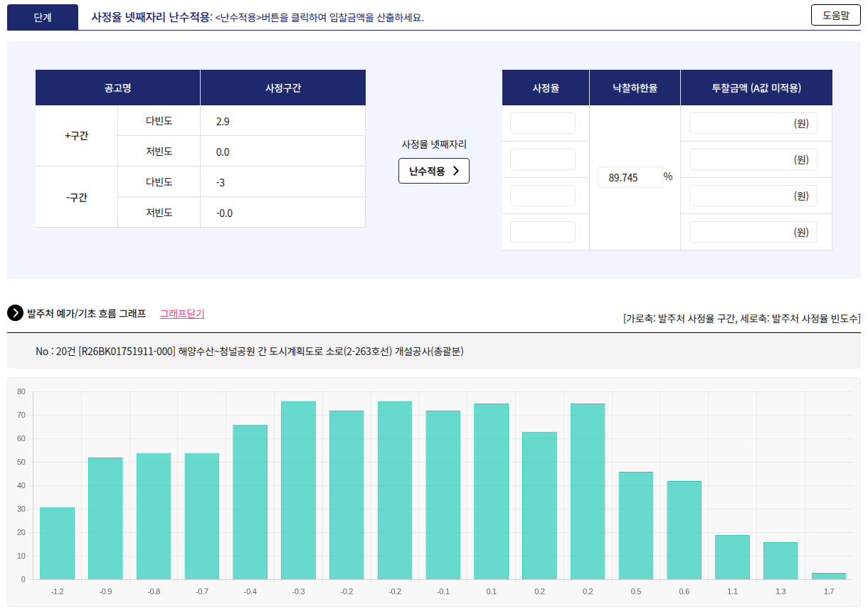The width and height of the screenshot is (868, 612).
Task: Click the first 투찰금액 (원) field
Action: 753,123
